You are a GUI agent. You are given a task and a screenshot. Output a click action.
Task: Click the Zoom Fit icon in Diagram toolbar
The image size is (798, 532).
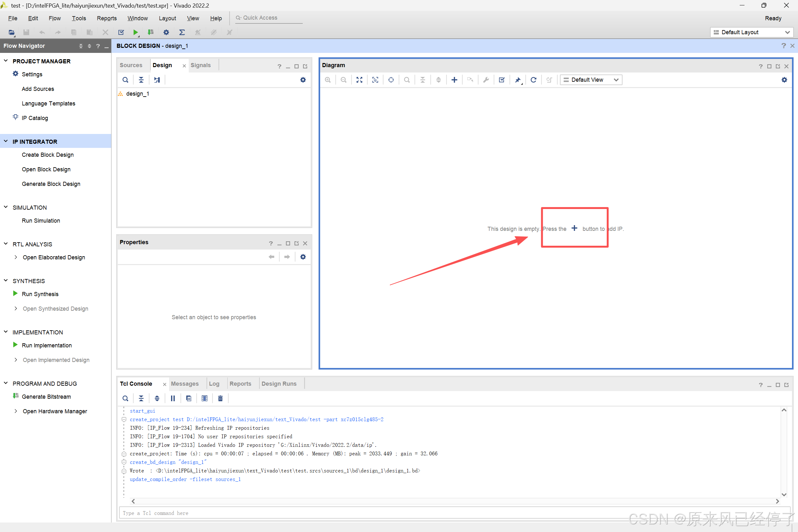pos(359,80)
